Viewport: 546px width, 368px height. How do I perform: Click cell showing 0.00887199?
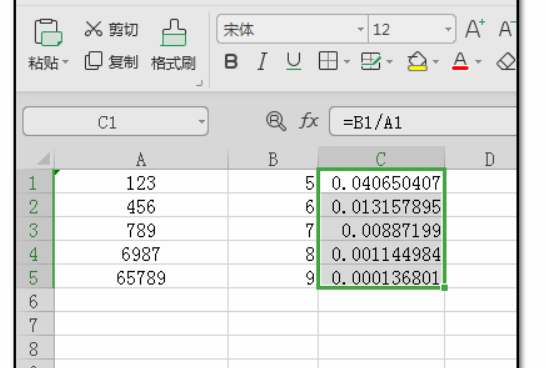[x=381, y=229]
